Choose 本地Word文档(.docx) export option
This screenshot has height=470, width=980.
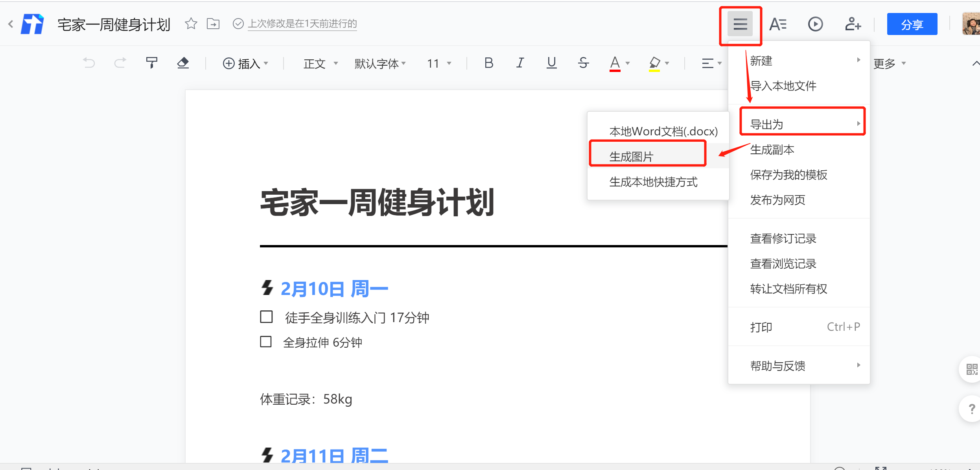[x=663, y=131]
